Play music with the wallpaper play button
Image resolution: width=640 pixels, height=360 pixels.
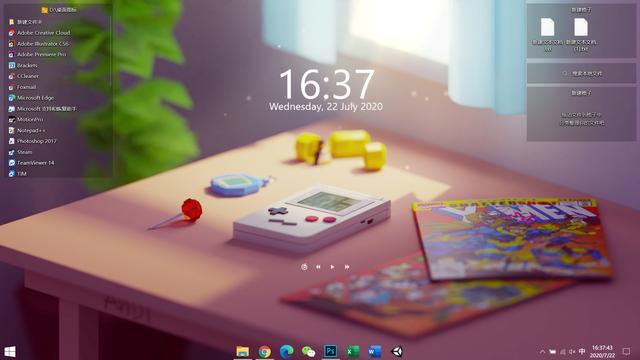(332, 267)
